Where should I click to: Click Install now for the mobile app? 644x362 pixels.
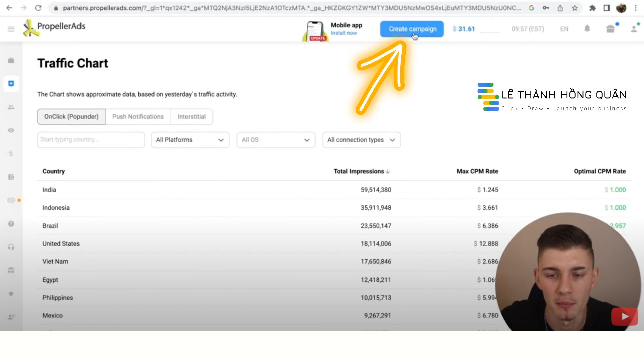click(x=343, y=33)
